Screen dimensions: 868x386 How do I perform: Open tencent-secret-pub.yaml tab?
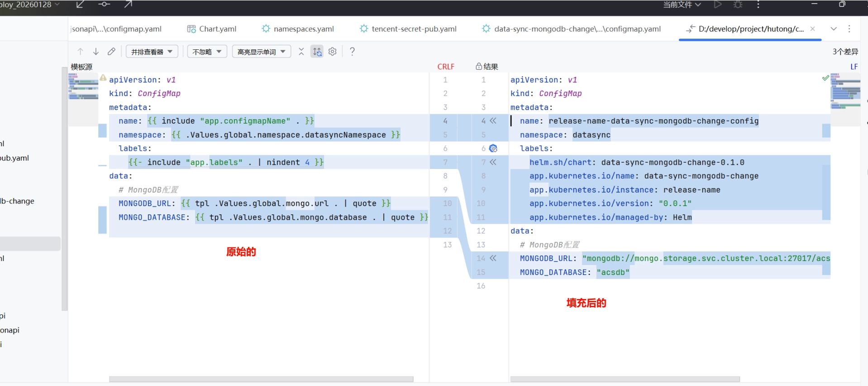408,29
